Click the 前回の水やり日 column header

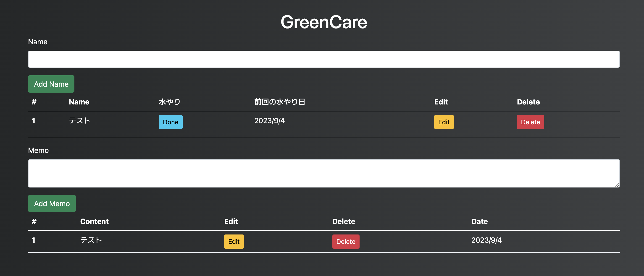click(280, 102)
